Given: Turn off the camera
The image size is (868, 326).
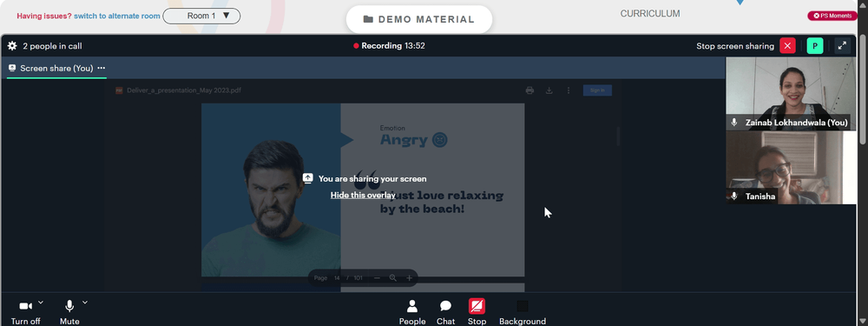Looking at the screenshot, I should point(25,312).
